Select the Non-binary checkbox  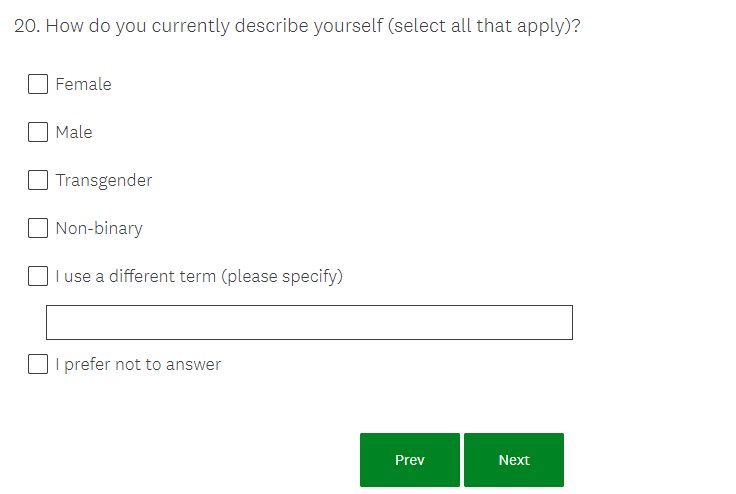[x=38, y=228]
